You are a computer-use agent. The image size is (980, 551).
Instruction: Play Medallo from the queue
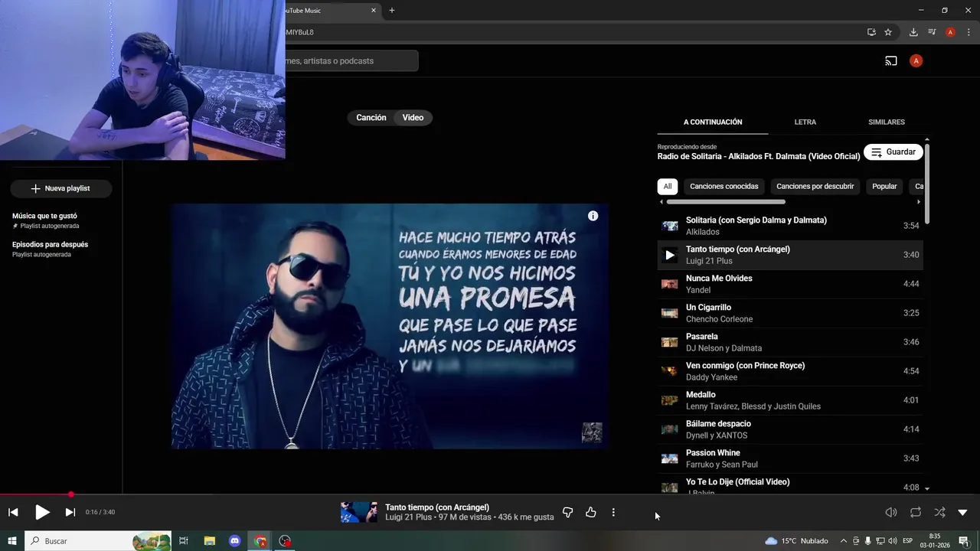(x=790, y=400)
